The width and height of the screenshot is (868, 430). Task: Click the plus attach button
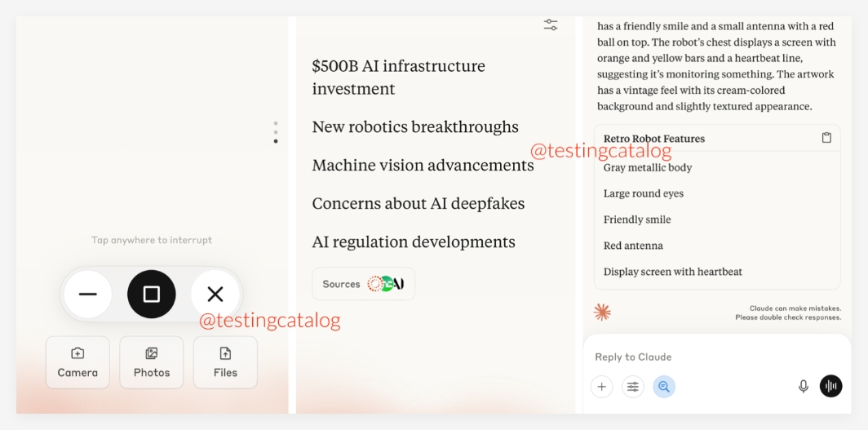601,387
